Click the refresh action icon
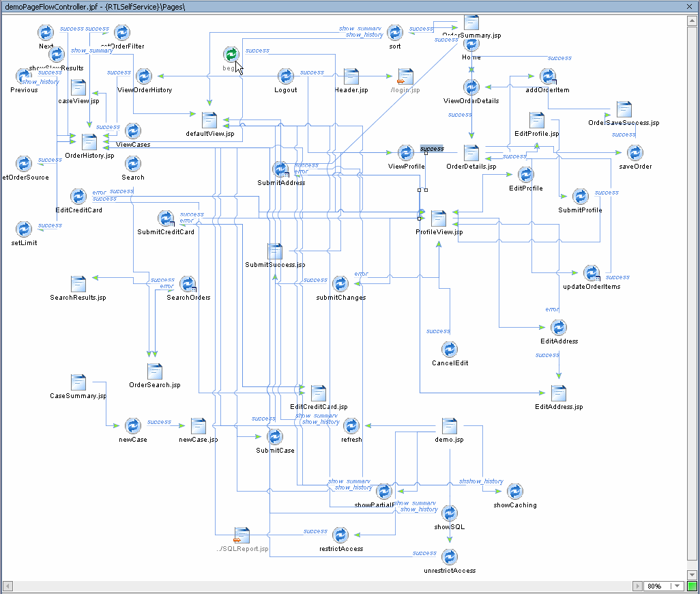The image size is (700, 594). pos(351,426)
